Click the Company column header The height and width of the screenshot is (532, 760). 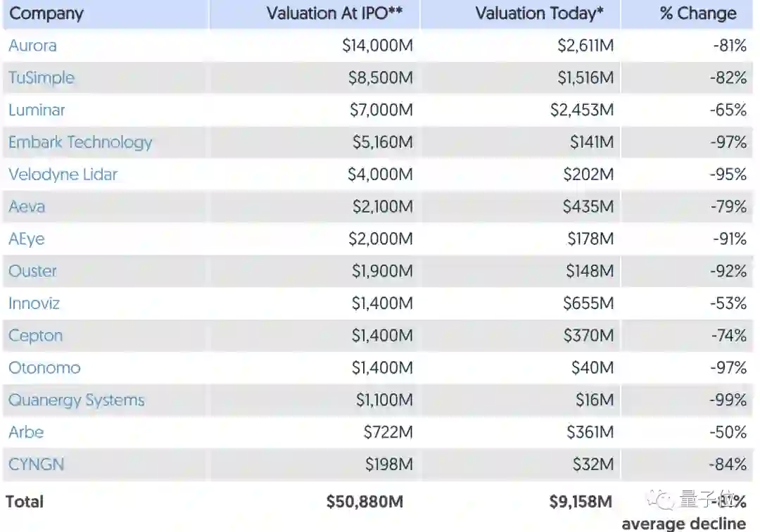tap(46, 13)
